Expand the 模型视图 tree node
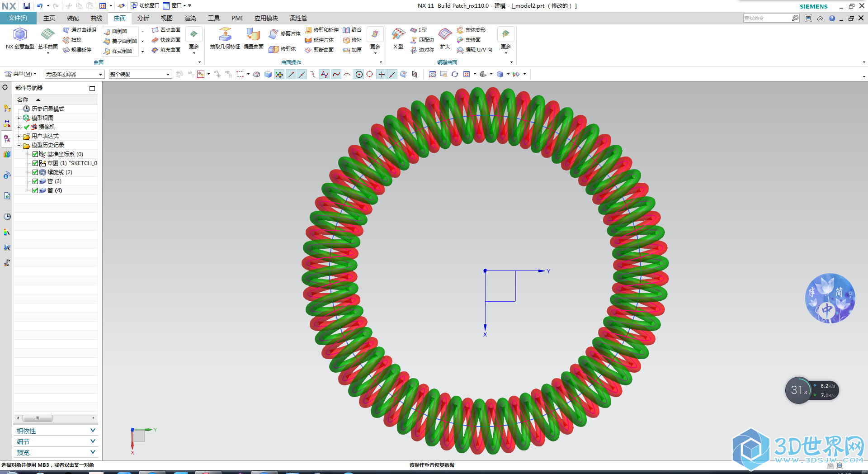Screen dimensions: 868x474 [x=19, y=118]
